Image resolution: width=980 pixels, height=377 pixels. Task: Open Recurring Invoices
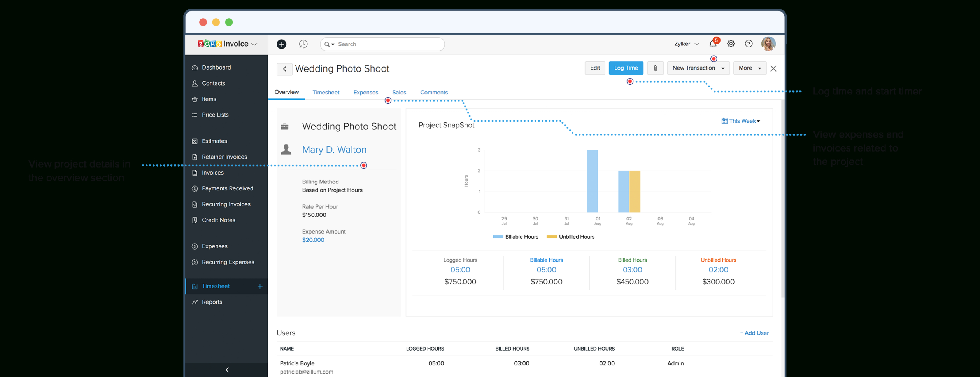226,204
